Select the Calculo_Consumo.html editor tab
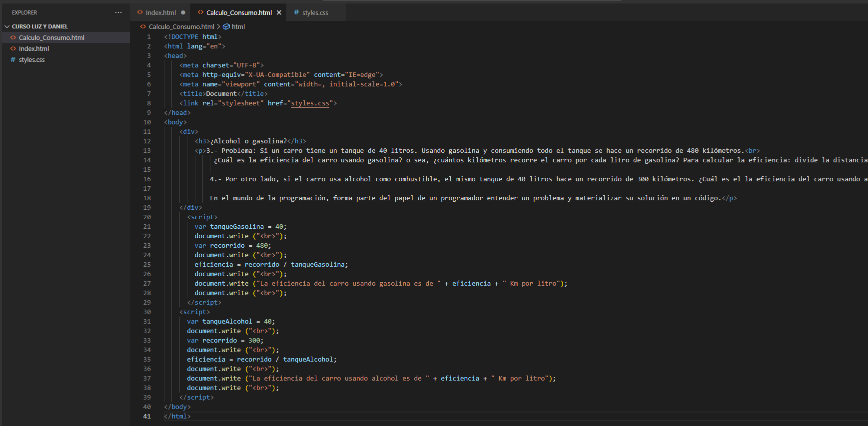Image resolution: width=868 pixels, height=426 pixels. click(x=239, y=12)
